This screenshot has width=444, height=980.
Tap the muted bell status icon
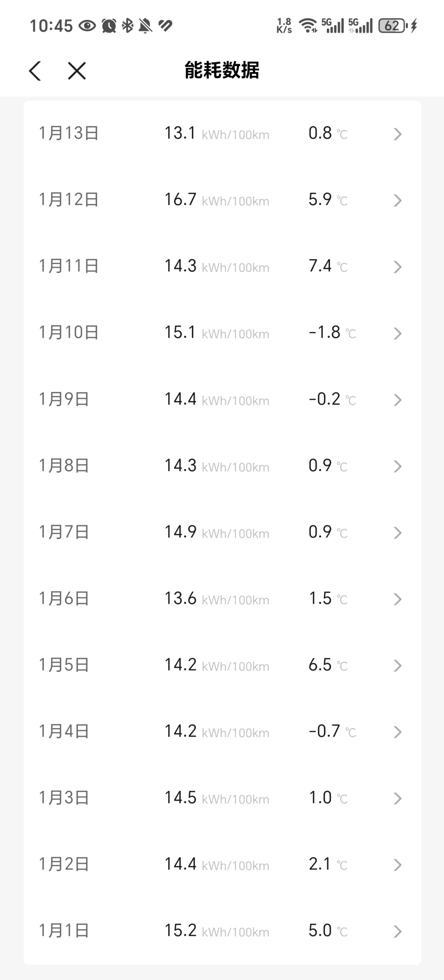[146, 26]
